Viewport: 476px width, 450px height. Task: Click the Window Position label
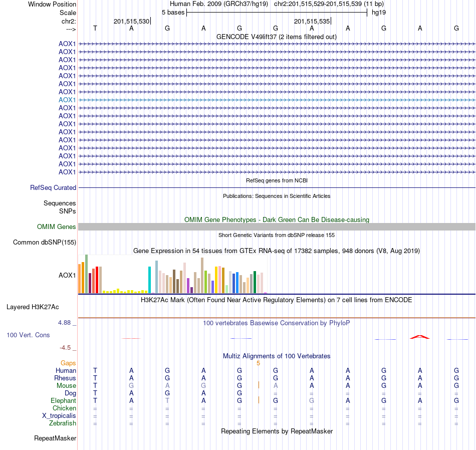[x=52, y=4]
